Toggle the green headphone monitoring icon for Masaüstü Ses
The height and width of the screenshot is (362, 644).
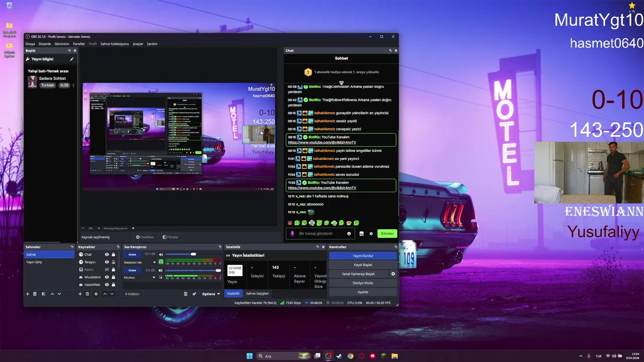(x=161, y=262)
